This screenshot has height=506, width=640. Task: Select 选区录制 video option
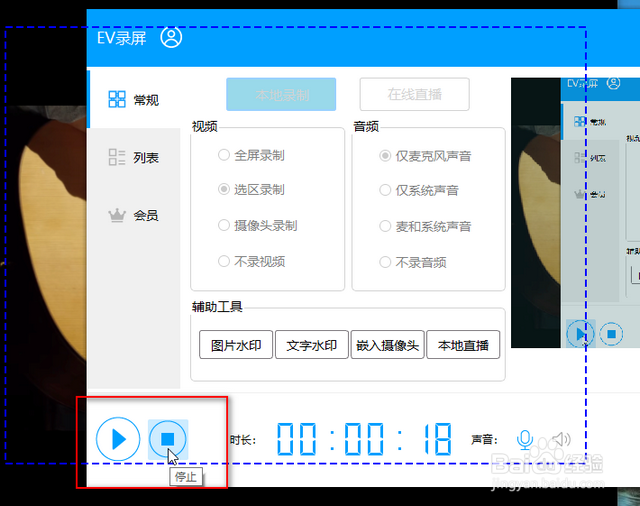251,189
